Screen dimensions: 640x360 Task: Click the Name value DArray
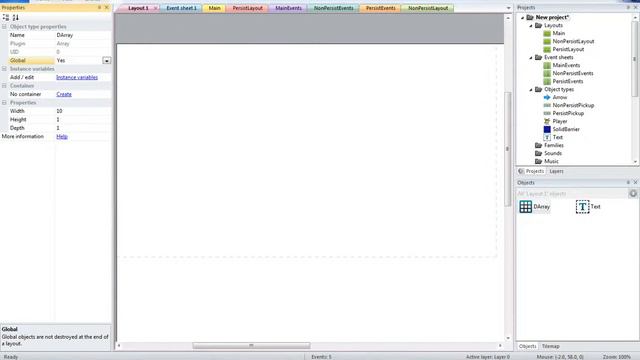(83, 35)
